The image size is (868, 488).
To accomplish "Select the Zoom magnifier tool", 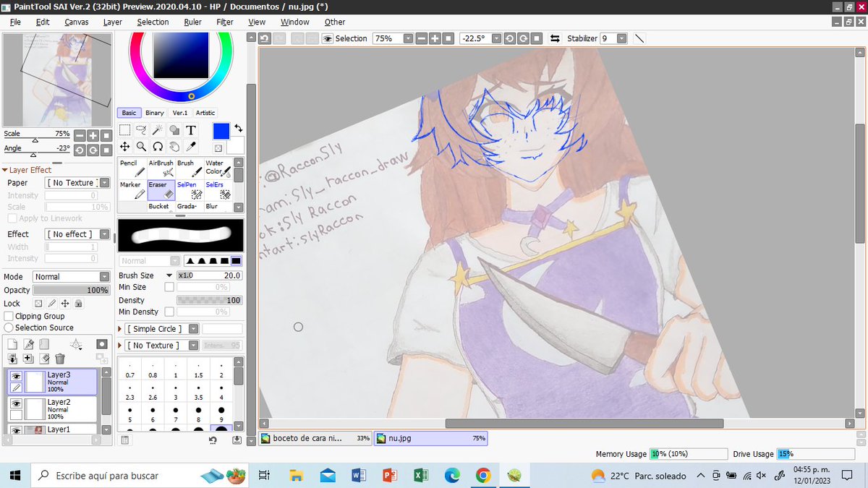I will coord(141,146).
